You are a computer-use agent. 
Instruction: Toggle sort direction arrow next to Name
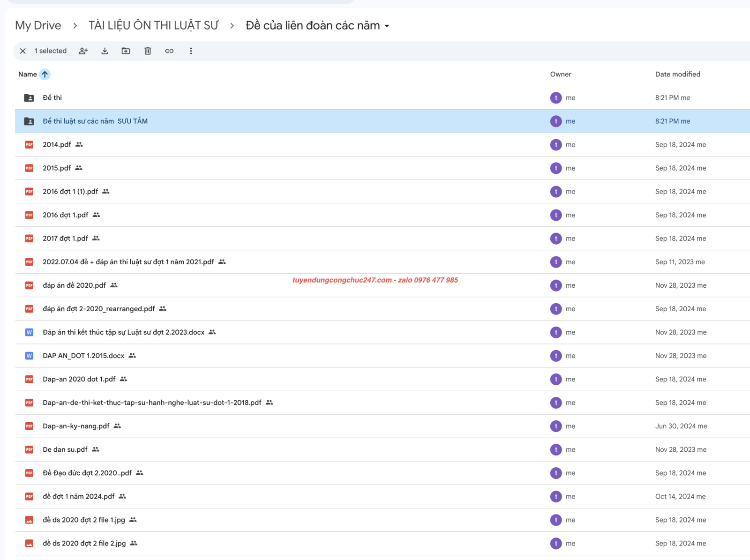pyautogui.click(x=45, y=74)
